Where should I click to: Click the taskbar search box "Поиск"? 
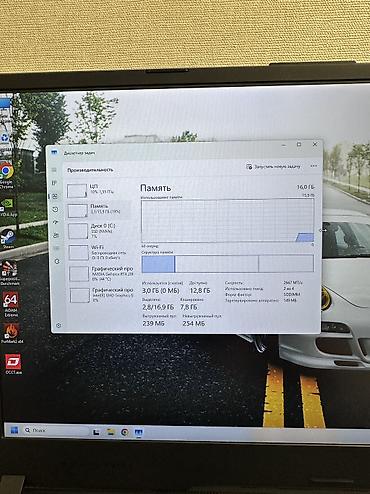(x=56, y=431)
